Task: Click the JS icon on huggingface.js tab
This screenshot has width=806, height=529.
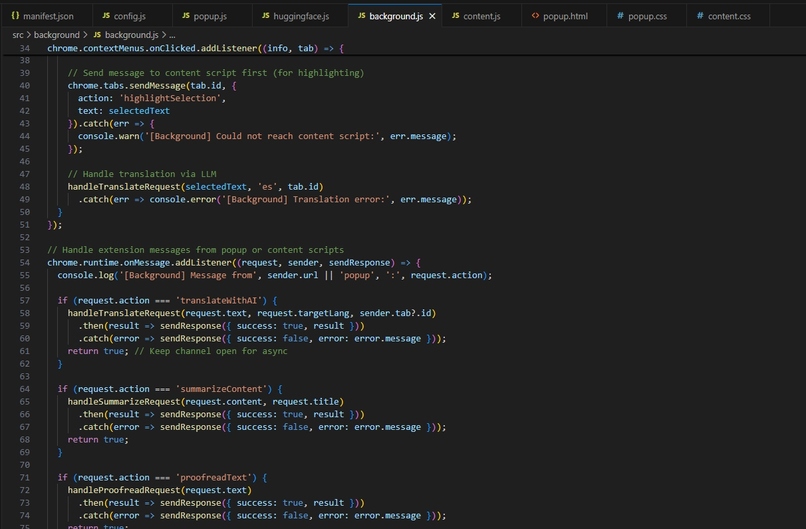Action: (265, 15)
